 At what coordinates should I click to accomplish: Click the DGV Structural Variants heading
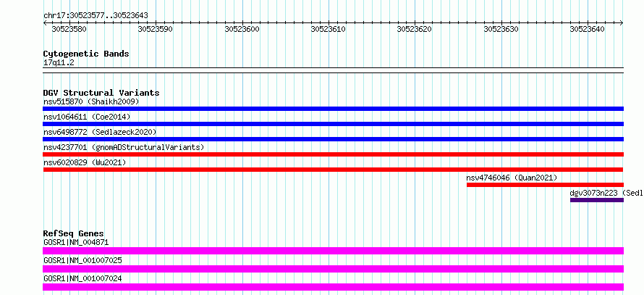pos(101,93)
